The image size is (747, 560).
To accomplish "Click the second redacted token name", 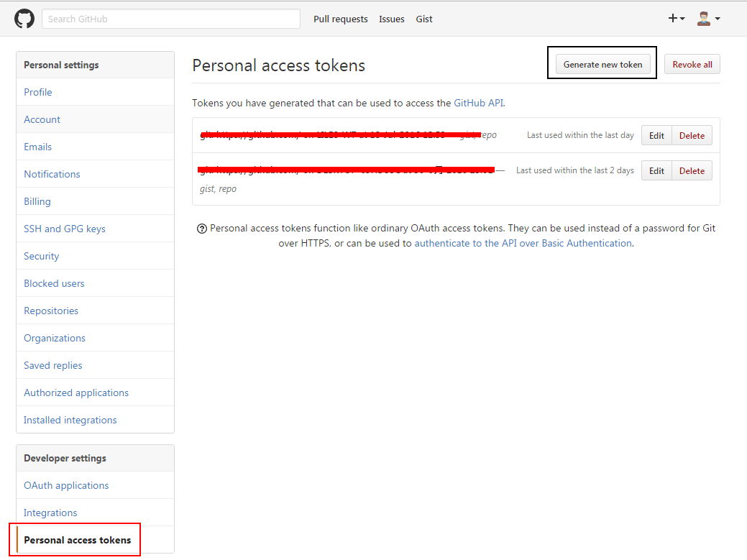I will tap(347, 170).
